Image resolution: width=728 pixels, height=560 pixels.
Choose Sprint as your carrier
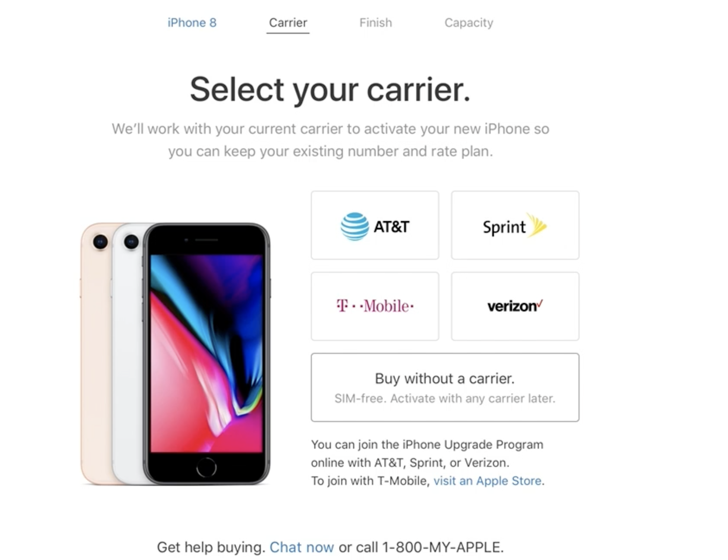tap(515, 225)
